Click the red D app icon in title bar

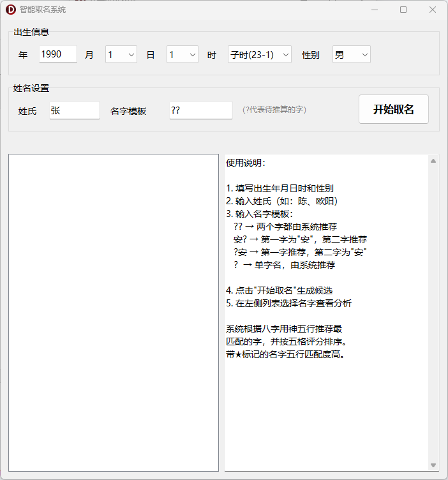click(x=10, y=10)
